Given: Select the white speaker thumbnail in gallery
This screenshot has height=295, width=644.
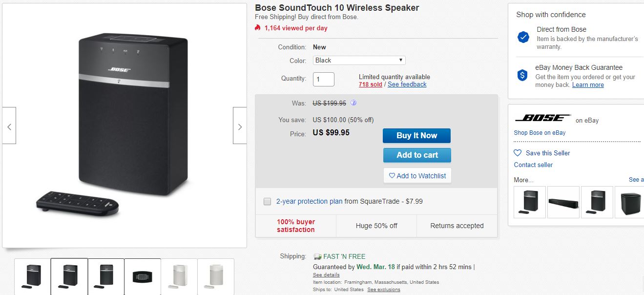Looking at the screenshot, I should [179, 276].
